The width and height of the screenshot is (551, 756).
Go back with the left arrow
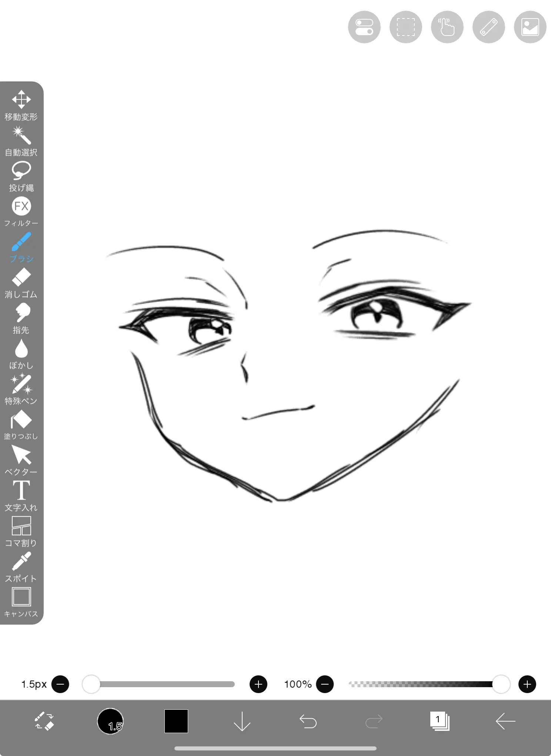(x=506, y=721)
